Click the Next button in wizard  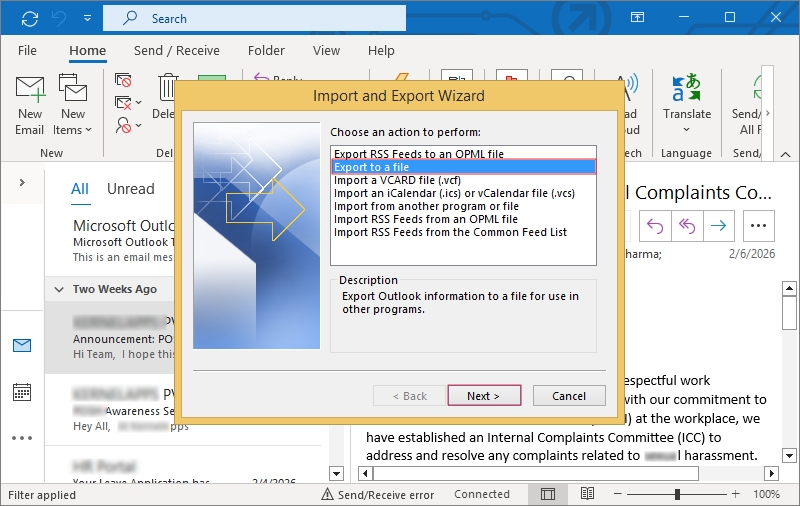point(484,396)
